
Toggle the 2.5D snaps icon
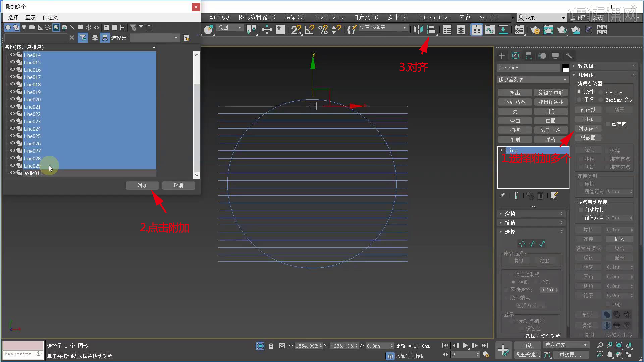click(296, 30)
